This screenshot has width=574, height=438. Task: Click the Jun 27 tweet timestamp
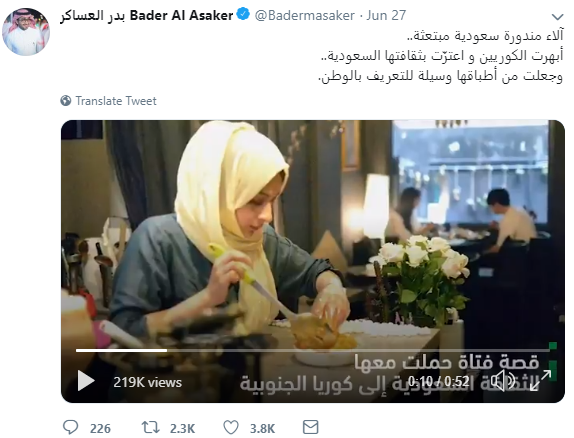(386, 15)
